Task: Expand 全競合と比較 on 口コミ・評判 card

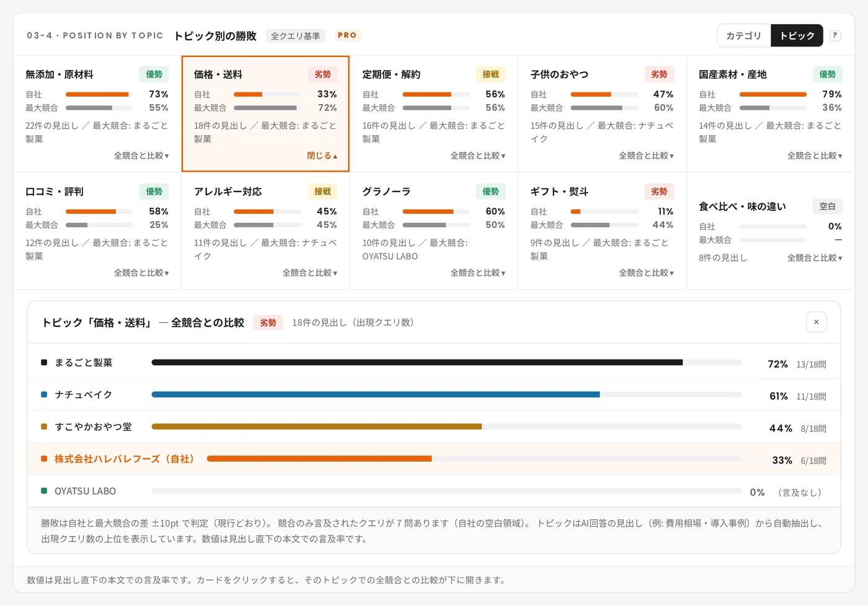Action: click(141, 273)
